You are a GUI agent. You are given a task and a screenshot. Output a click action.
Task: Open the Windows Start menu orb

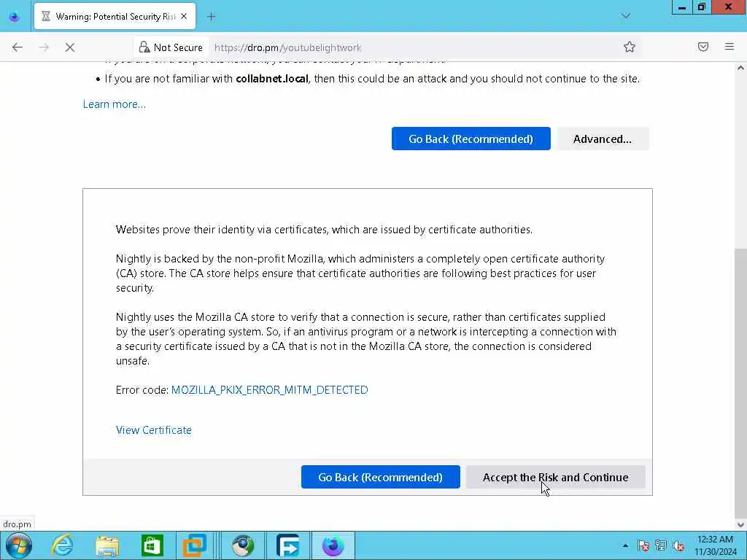(x=19, y=545)
